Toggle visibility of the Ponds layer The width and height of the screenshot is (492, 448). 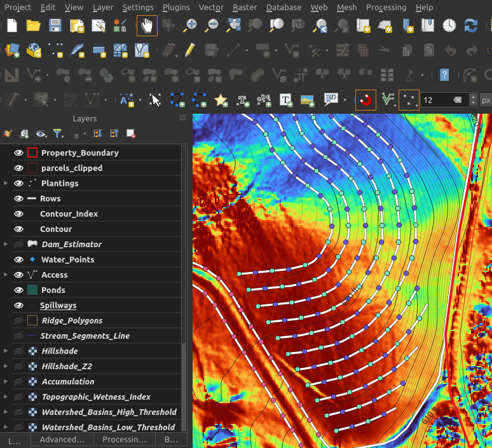point(18,290)
